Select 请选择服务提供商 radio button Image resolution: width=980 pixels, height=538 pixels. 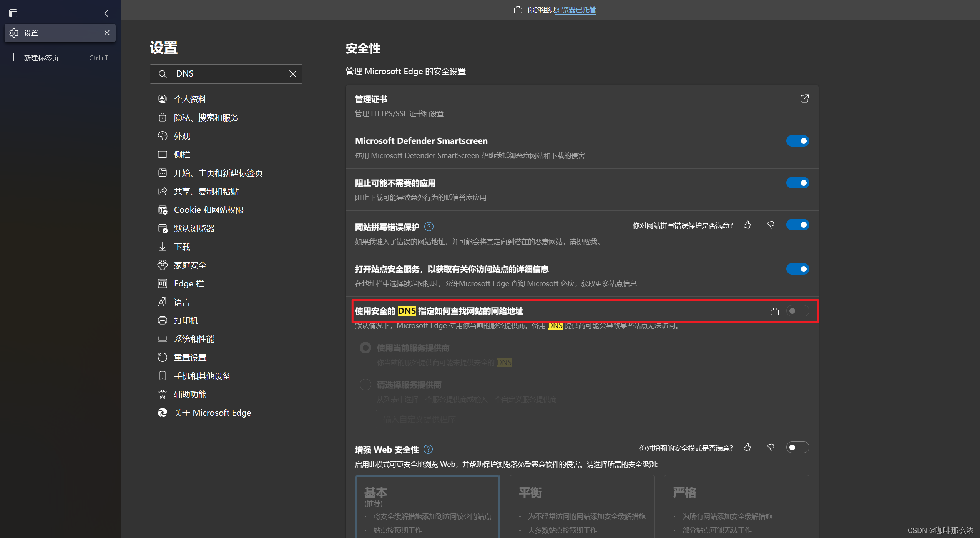(x=365, y=385)
